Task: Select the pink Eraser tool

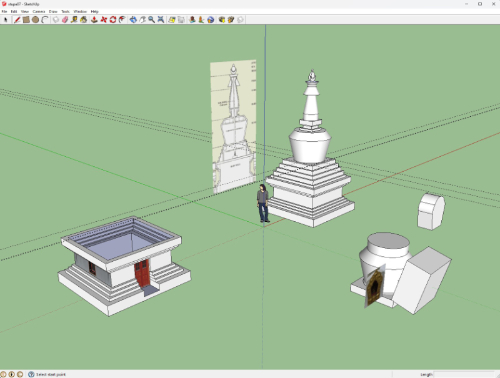Action: click(65, 20)
